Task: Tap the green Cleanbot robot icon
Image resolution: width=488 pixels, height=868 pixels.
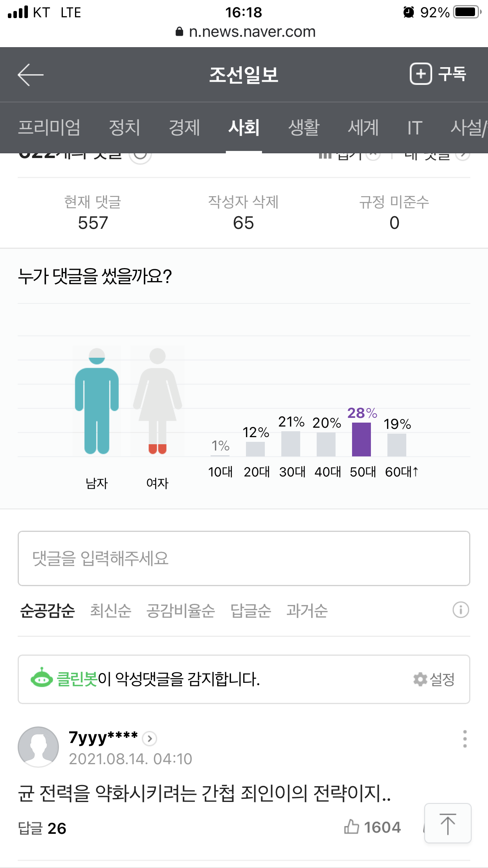Action: pos(42,678)
